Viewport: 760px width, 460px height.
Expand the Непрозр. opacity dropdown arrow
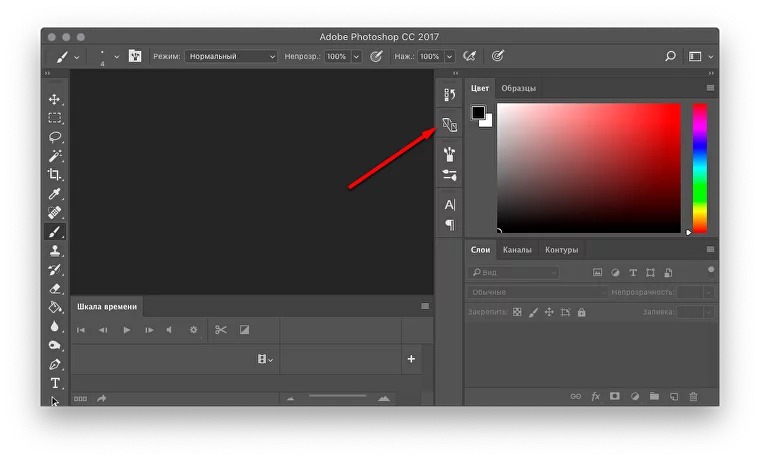(355, 57)
